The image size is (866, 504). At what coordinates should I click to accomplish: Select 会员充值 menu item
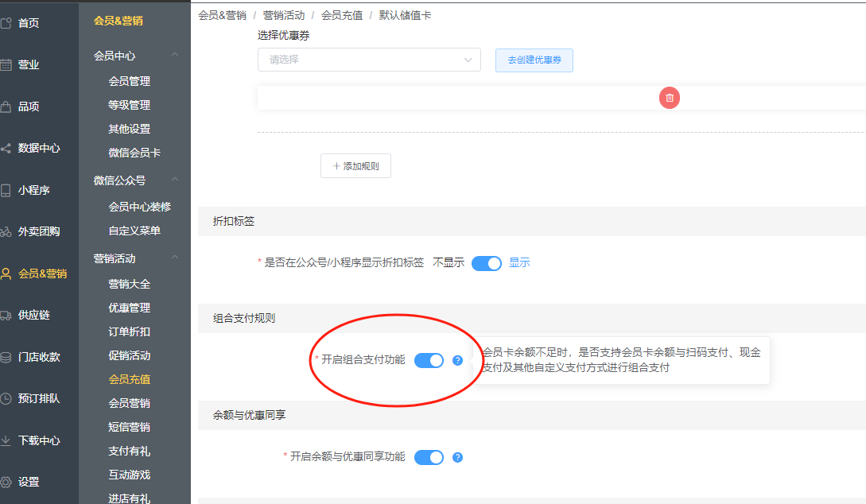pyautogui.click(x=130, y=379)
